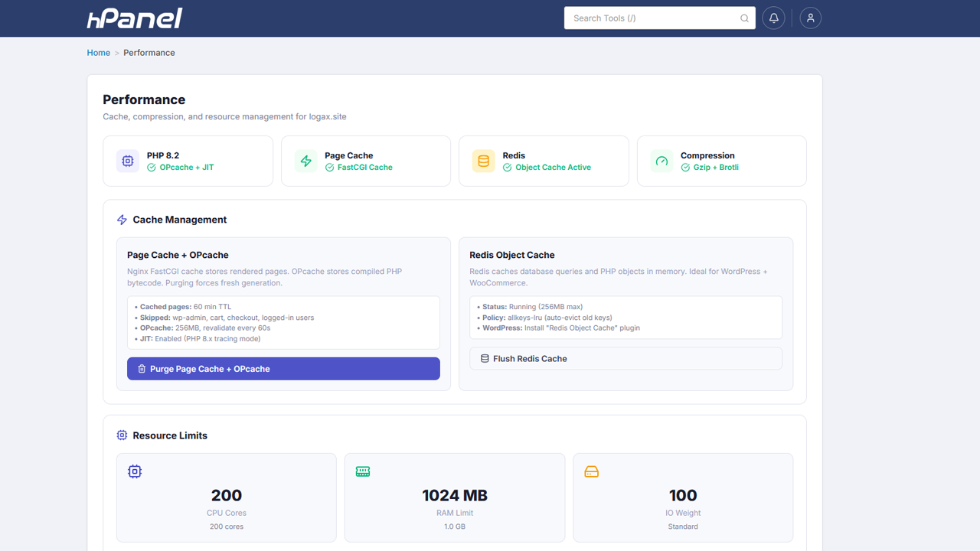This screenshot has width=980, height=551.
Task: Click the RAM Limit memory icon
Action: (363, 471)
